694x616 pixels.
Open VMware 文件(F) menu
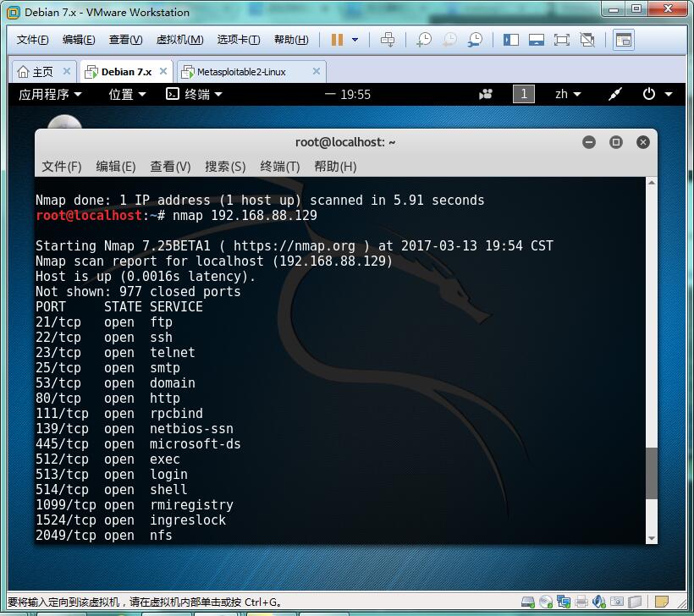click(32, 40)
